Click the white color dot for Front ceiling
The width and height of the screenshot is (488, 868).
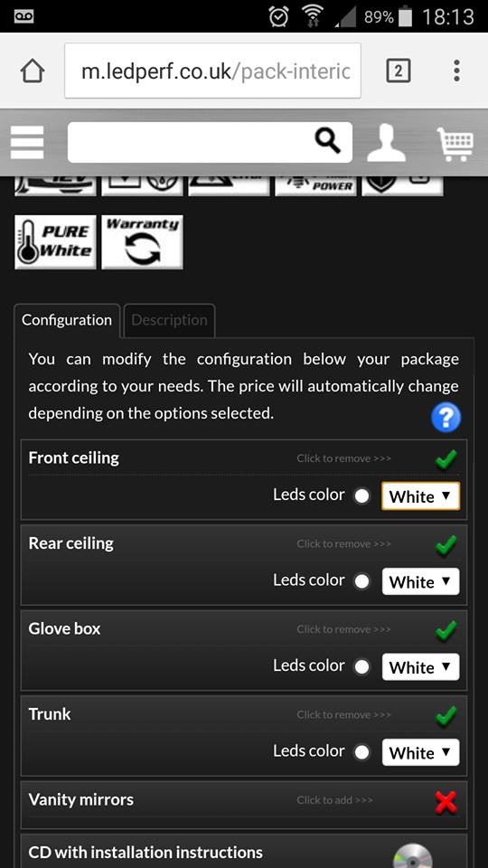coord(361,496)
